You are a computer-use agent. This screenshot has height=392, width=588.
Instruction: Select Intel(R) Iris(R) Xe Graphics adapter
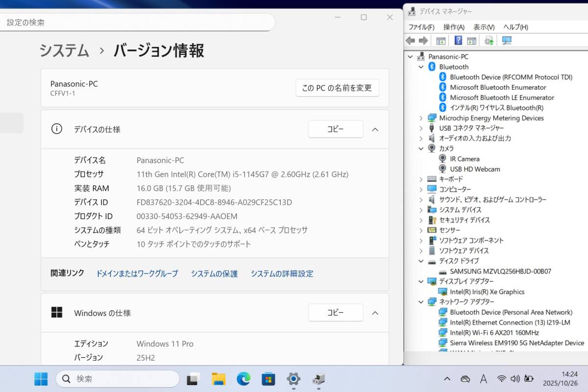click(x=487, y=292)
